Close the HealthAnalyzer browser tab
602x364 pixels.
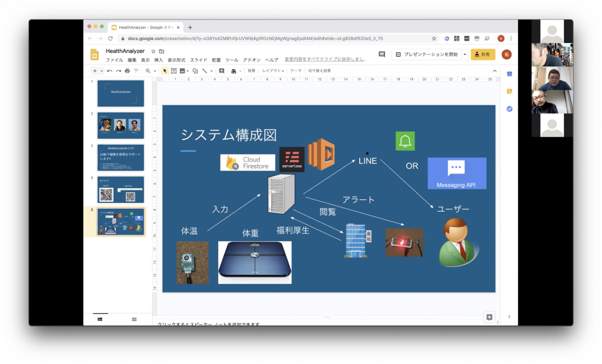(178, 28)
